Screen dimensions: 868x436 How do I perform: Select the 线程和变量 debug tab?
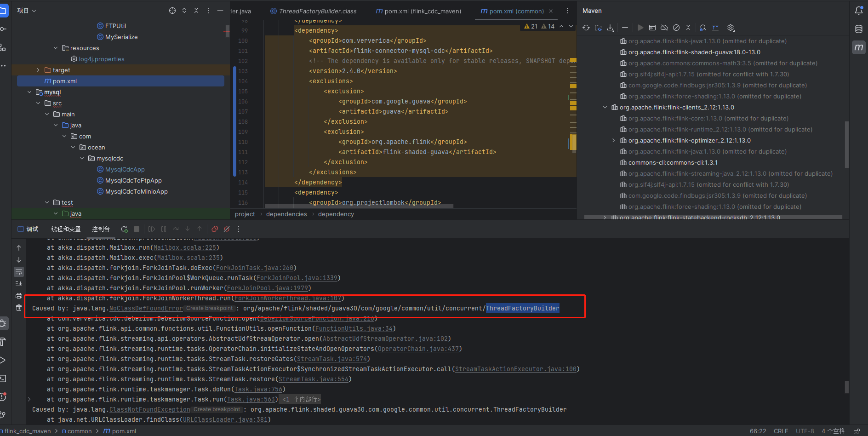(66, 229)
